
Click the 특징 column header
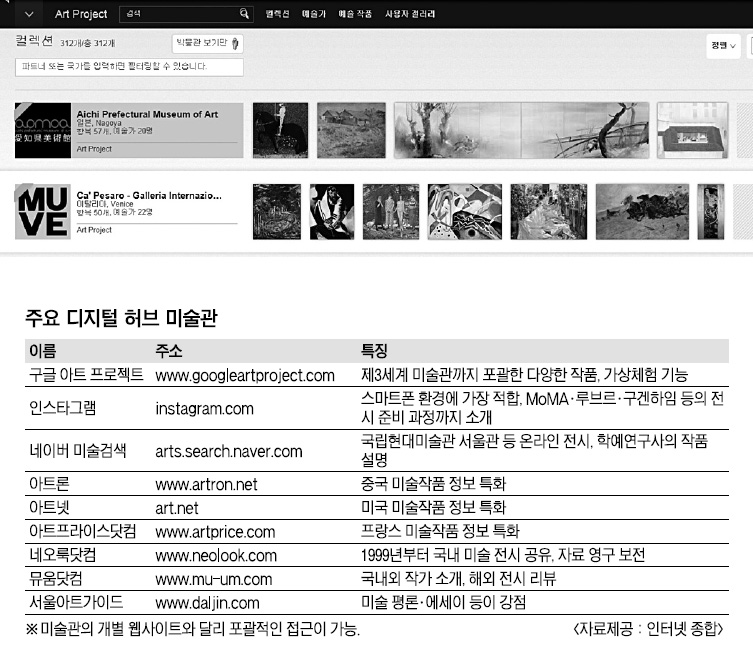[x=374, y=351]
